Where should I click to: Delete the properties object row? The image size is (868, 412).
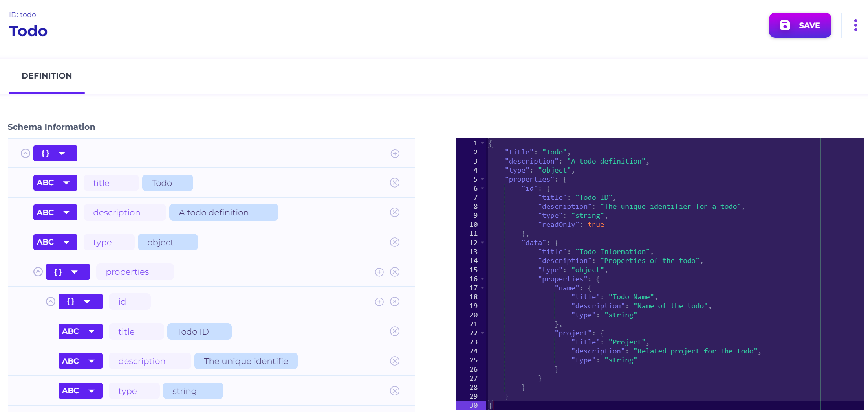coord(394,272)
